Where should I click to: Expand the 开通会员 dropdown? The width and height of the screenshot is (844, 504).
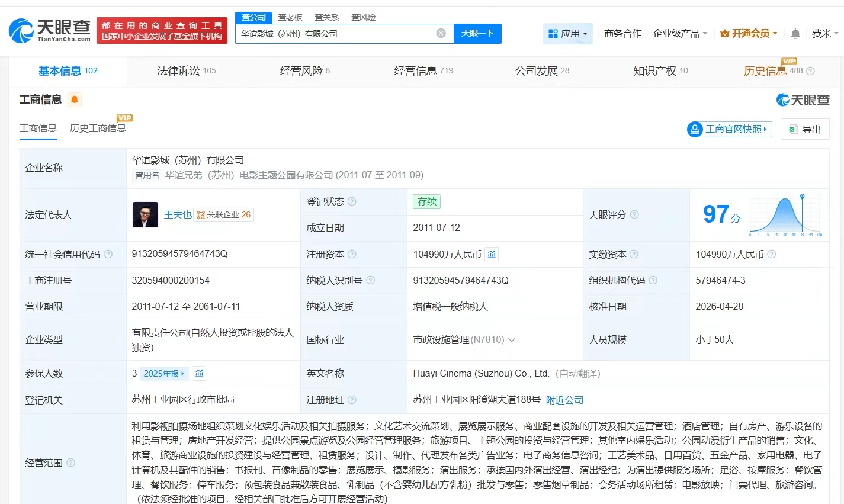click(x=749, y=34)
